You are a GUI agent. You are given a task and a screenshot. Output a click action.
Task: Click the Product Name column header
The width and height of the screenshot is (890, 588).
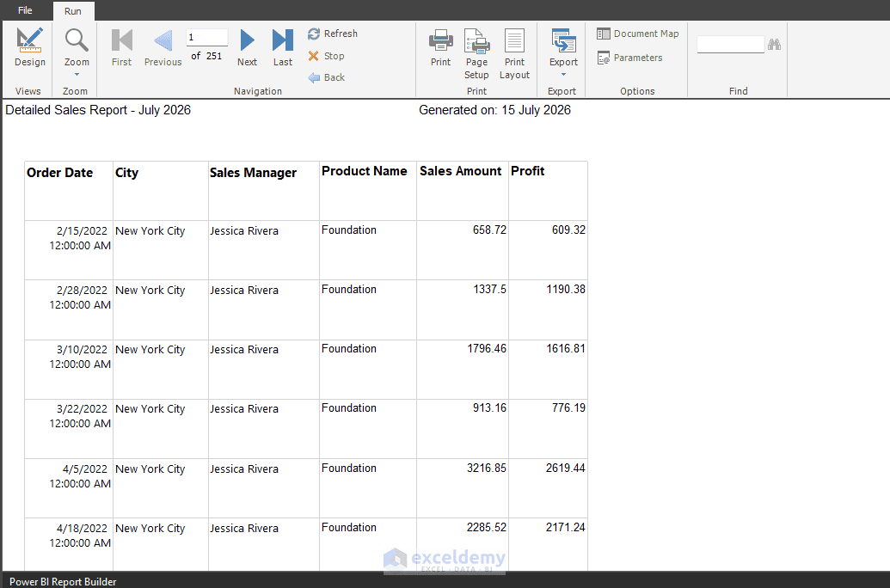[368, 191]
